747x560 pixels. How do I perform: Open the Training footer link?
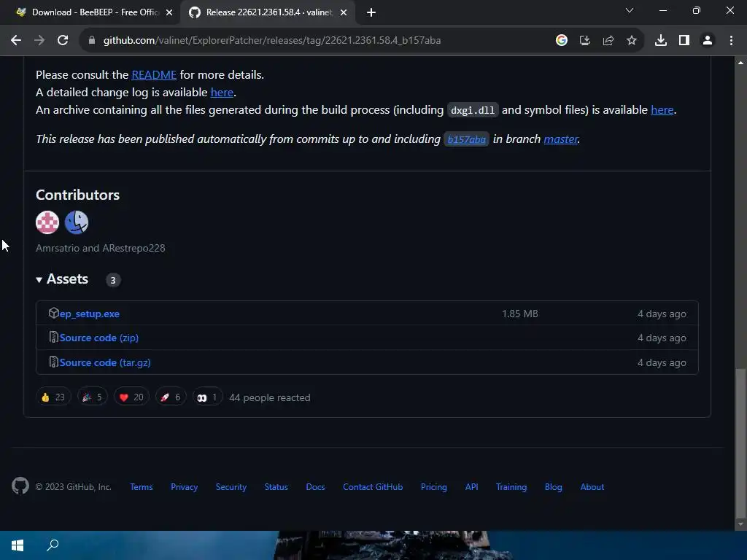[511, 487]
